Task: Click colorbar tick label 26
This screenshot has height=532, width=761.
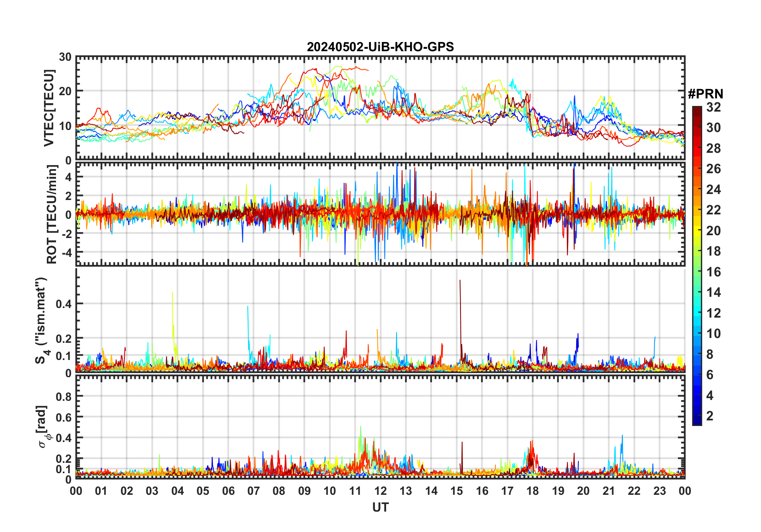Action: coord(713,169)
